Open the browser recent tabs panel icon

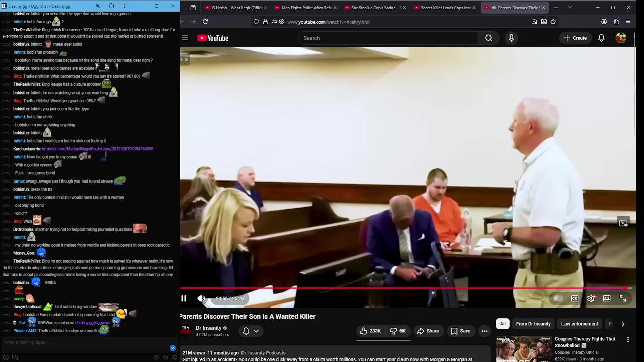pos(193,8)
